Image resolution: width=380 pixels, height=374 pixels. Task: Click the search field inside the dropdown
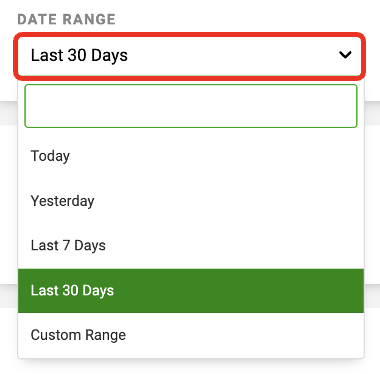point(191,106)
